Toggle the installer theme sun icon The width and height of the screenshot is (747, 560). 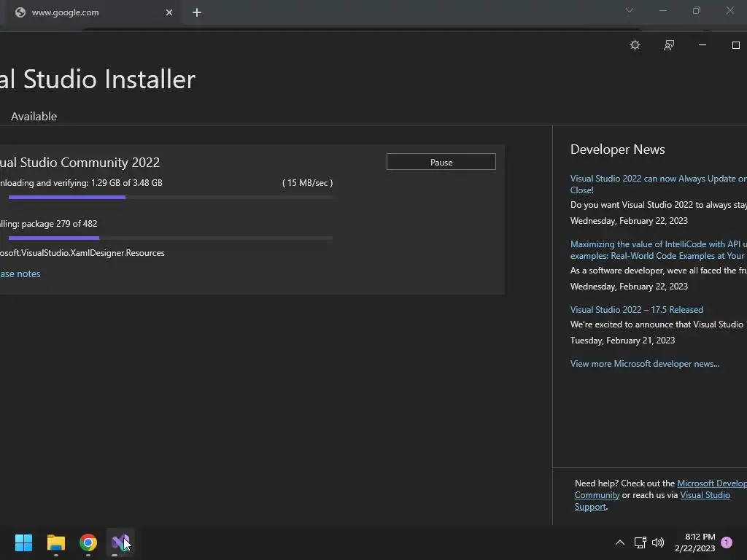635,45
